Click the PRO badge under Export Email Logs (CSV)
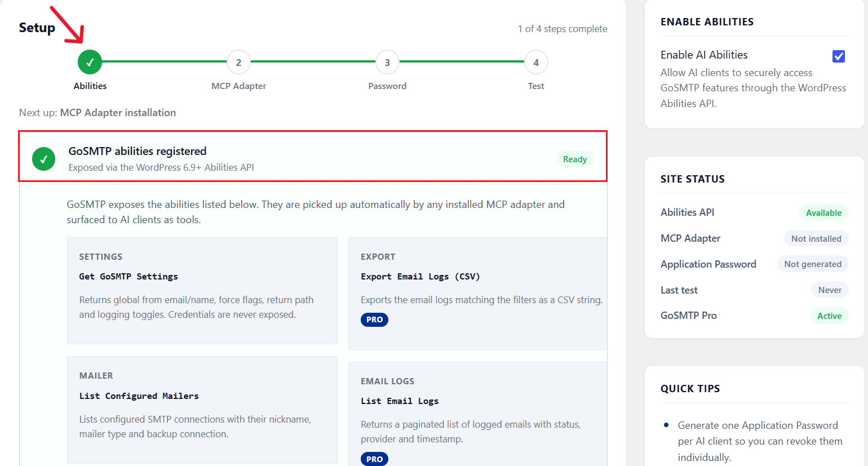Screen dimensions: 868x466 click(x=374, y=319)
